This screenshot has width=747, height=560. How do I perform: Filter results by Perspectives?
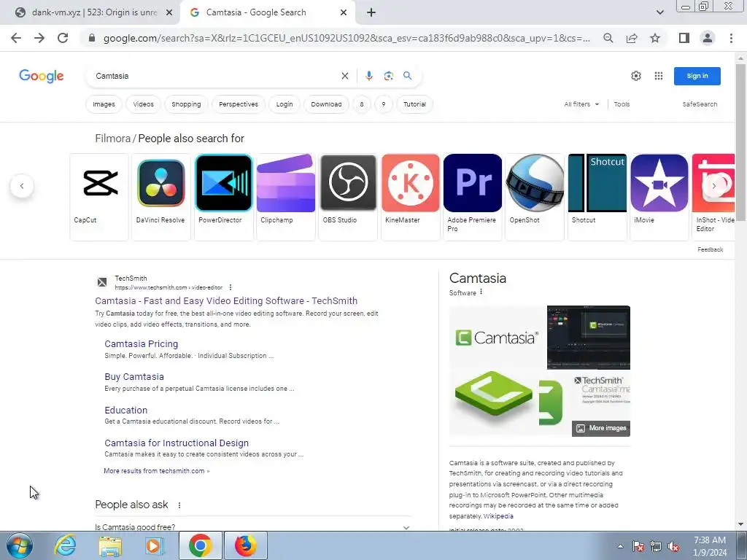(239, 104)
